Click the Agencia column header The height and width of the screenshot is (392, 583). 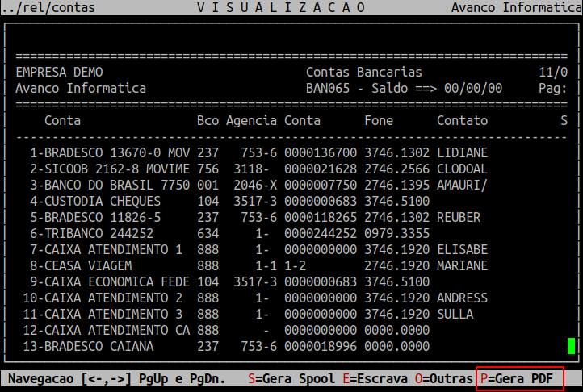(251, 120)
